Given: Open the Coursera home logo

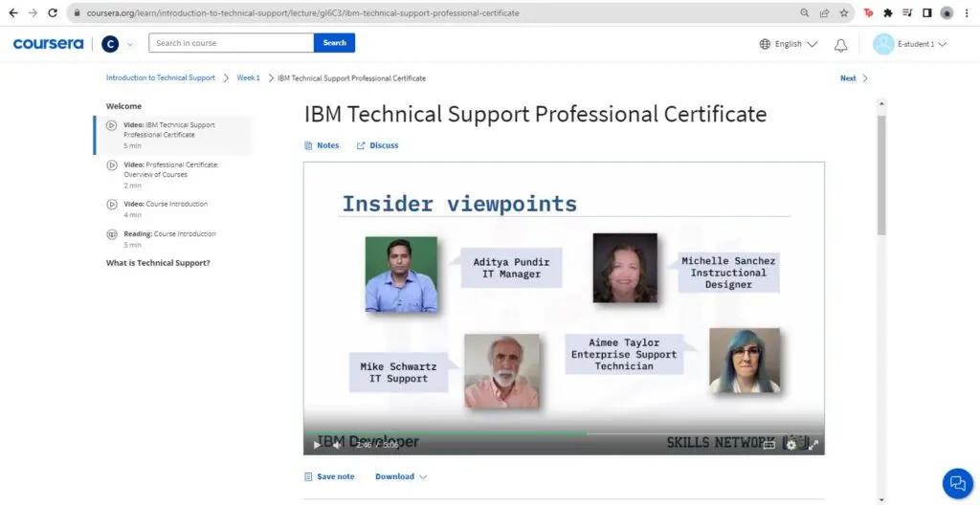Looking at the screenshot, I should (x=48, y=44).
